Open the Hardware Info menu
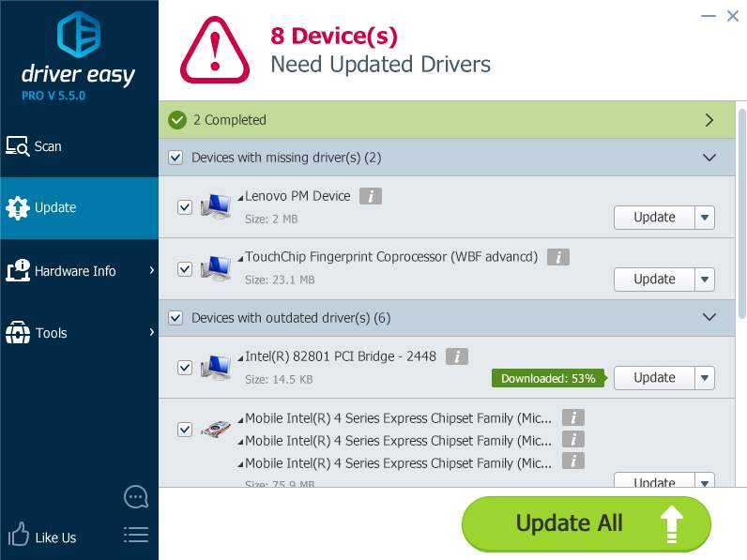This screenshot has width=747, height=560. pyautogui.click(x=75, y=271)
